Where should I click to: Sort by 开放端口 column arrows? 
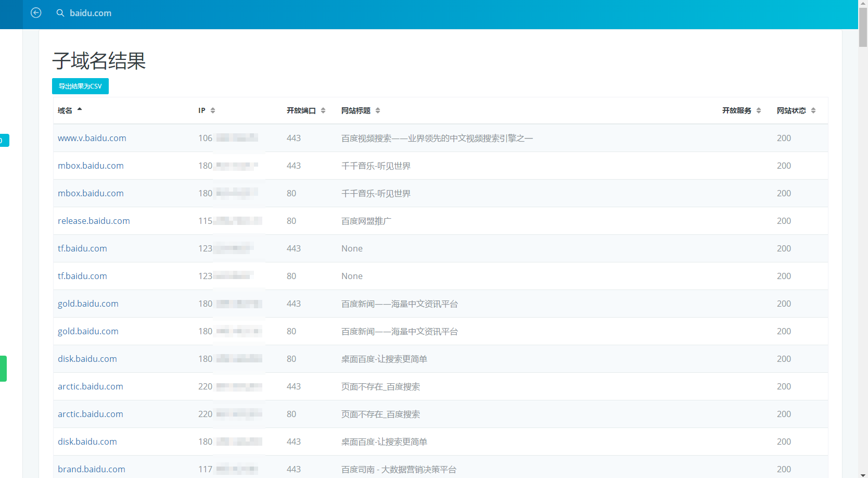coord(323,110)
